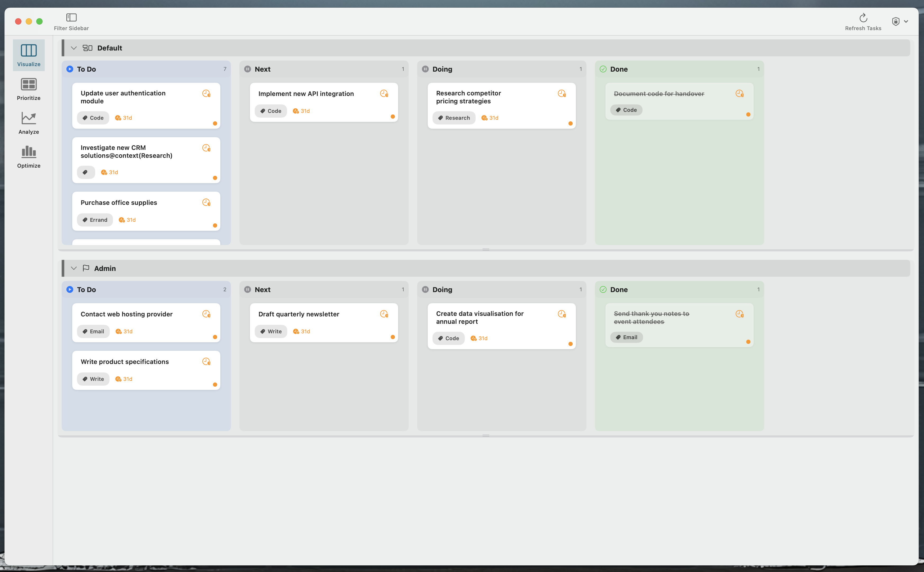Click the Email tag on Send thank you notes
Screen dimensions: 924x572
626,337
